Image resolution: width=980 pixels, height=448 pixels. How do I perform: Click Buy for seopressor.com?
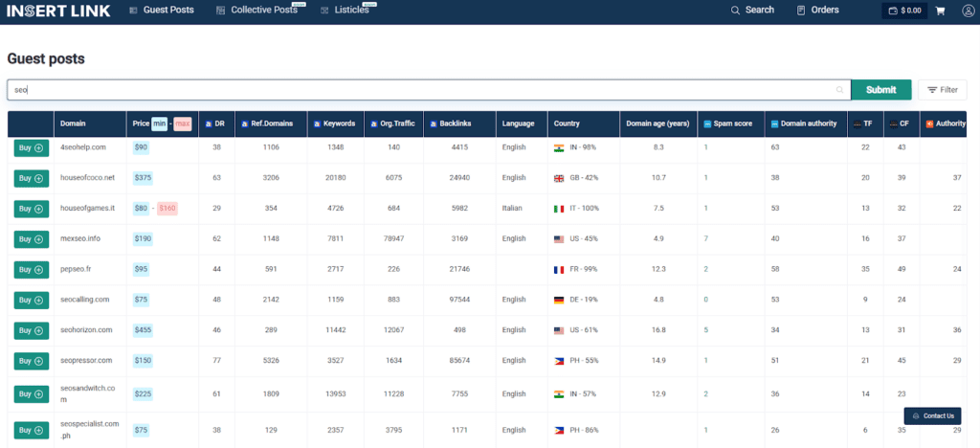(32, 361)
